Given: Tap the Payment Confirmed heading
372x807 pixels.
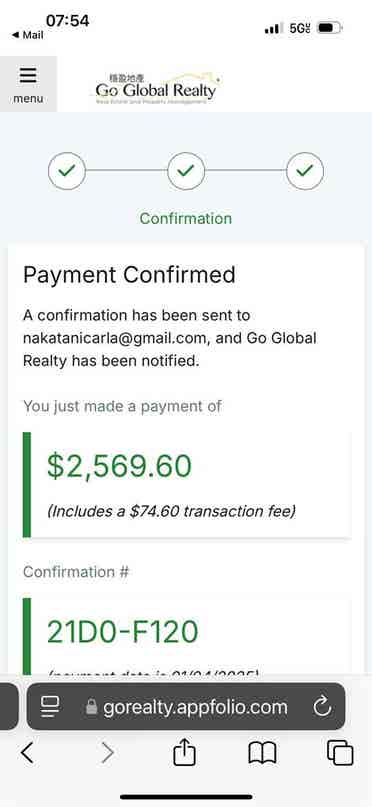Looking at the screenshot, I should 129,275.
